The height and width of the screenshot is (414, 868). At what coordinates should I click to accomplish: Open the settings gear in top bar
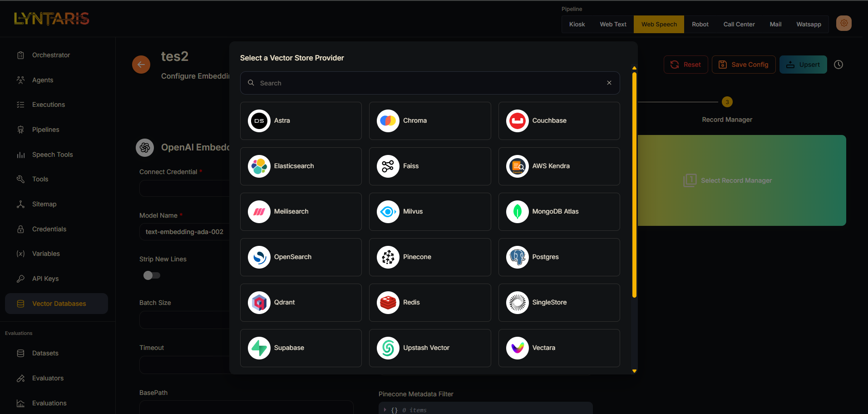point(844,23)
